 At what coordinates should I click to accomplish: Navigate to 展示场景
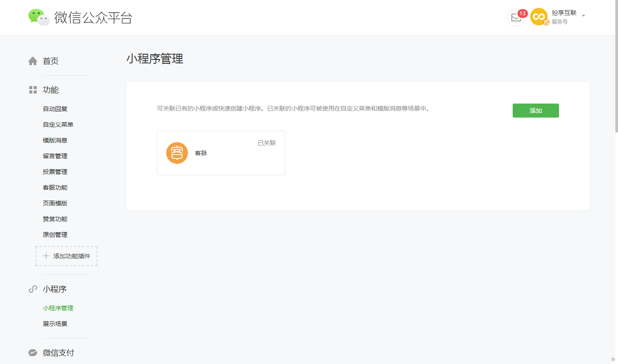[55, 324]
